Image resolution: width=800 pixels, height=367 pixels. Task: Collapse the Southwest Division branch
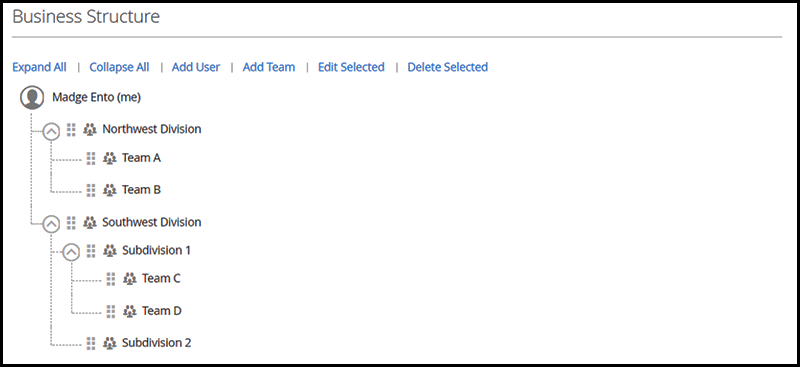pos(51,224)
